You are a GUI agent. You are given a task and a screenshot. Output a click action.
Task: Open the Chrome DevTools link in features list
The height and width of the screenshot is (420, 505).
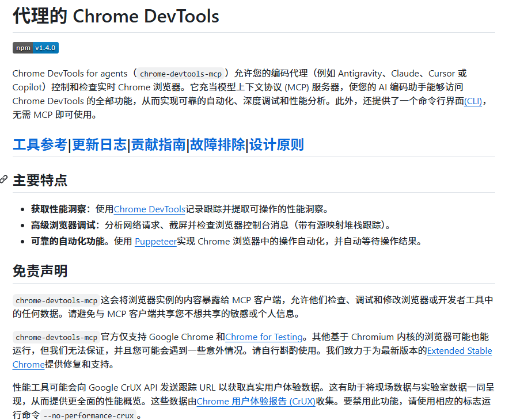point(150,209)
